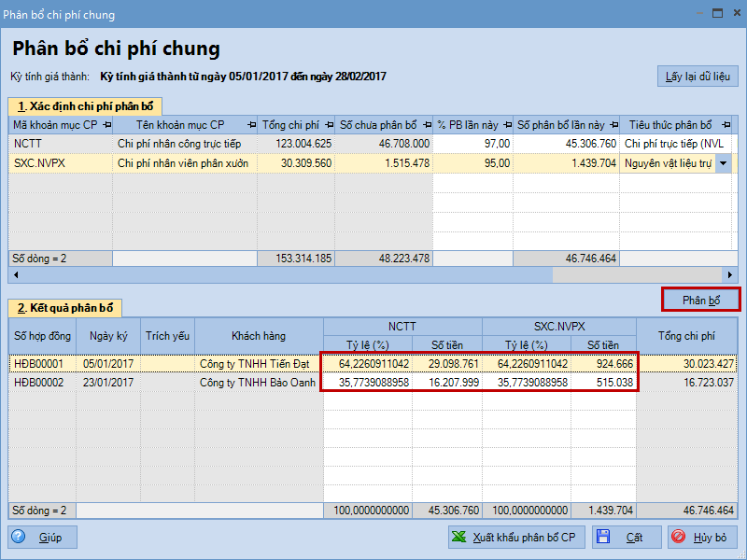
Task: Pin the Mã khoản mục CP column
Action: (106, 125)
